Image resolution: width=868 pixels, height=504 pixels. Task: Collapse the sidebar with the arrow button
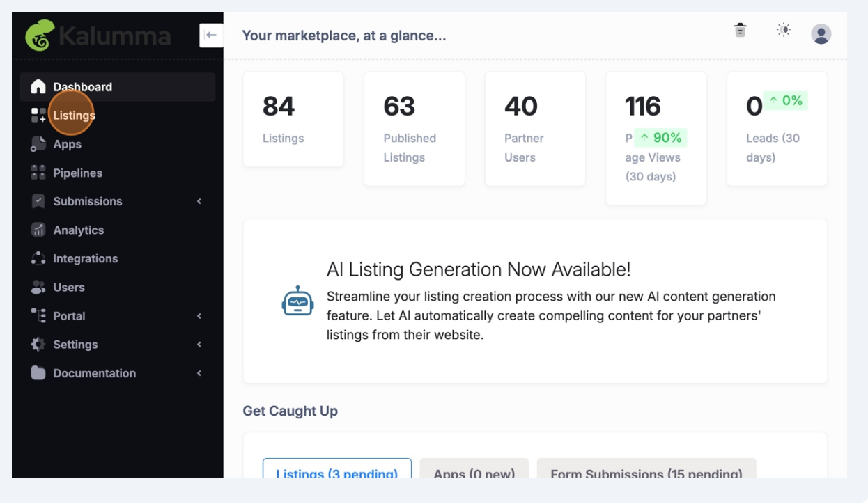coord(210,35)
